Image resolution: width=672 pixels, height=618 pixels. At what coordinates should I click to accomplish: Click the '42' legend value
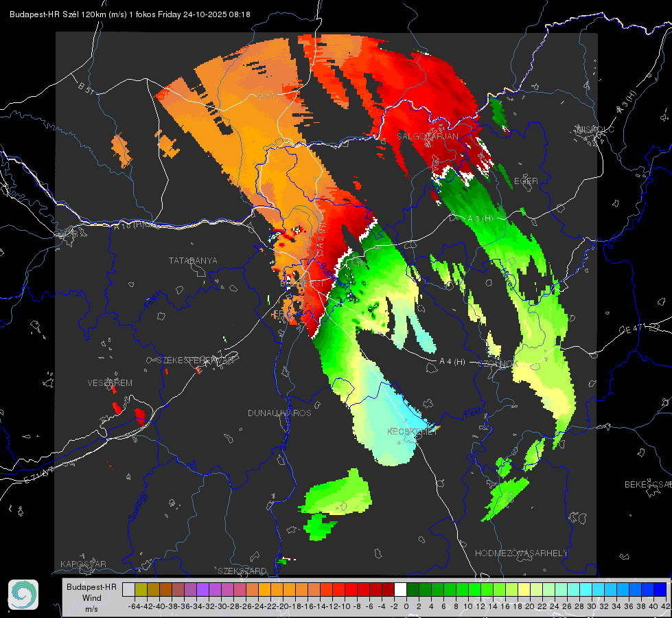click(x=666, y=606)
